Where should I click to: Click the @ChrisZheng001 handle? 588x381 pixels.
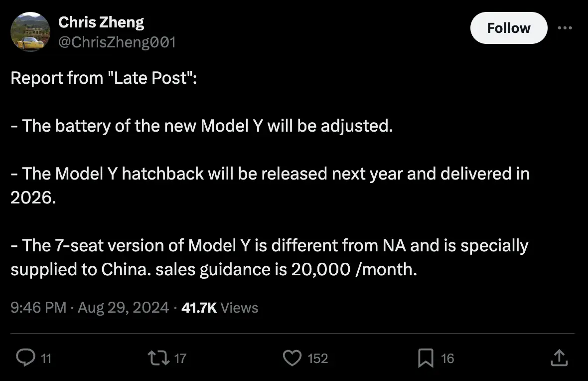coord(117,42)
